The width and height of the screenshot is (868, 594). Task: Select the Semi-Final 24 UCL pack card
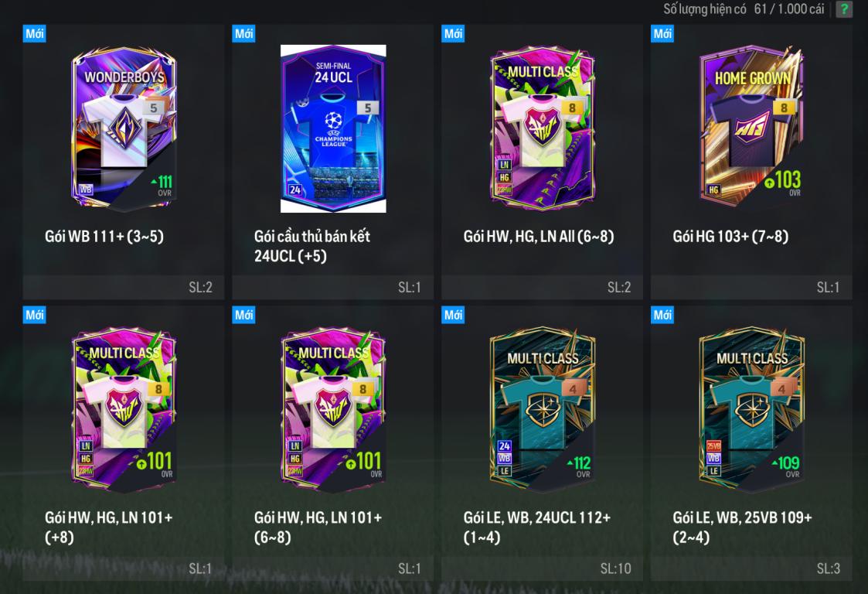[x=333, y=128]
